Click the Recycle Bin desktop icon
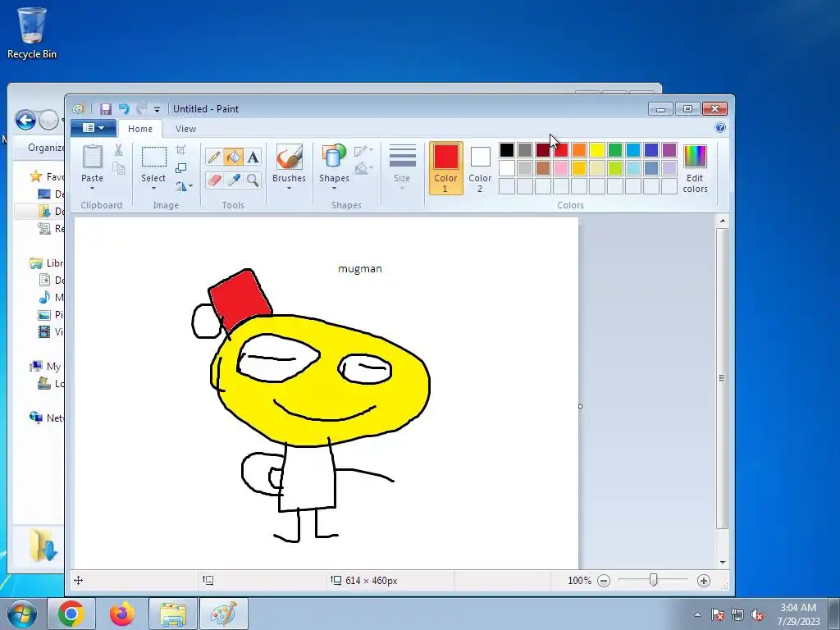The image size is (840, 630). click(x=32, y=33)
